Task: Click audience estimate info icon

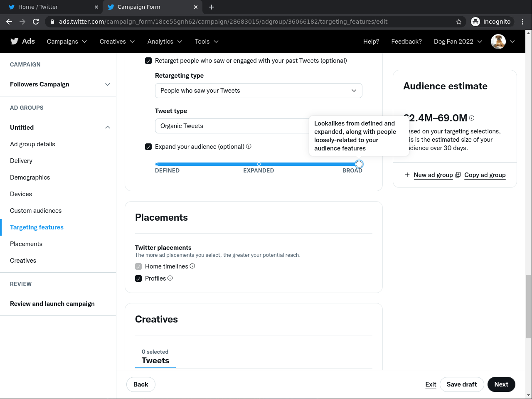Action: 472,118
